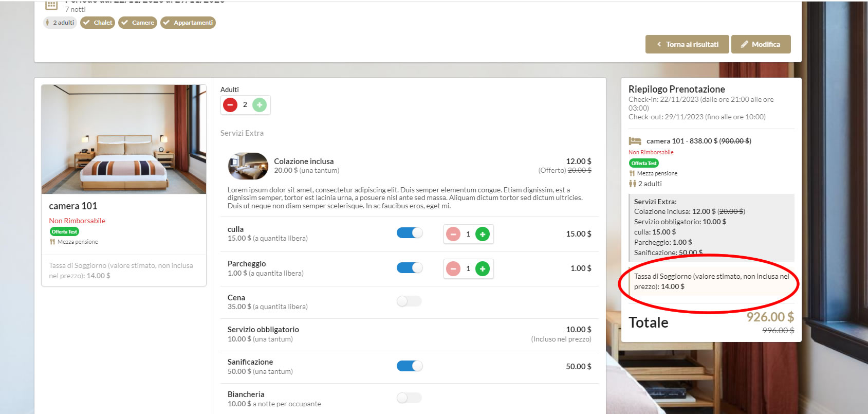Enable the Cena service toggle
Screen dimensions: 868x414
[410, 301]
